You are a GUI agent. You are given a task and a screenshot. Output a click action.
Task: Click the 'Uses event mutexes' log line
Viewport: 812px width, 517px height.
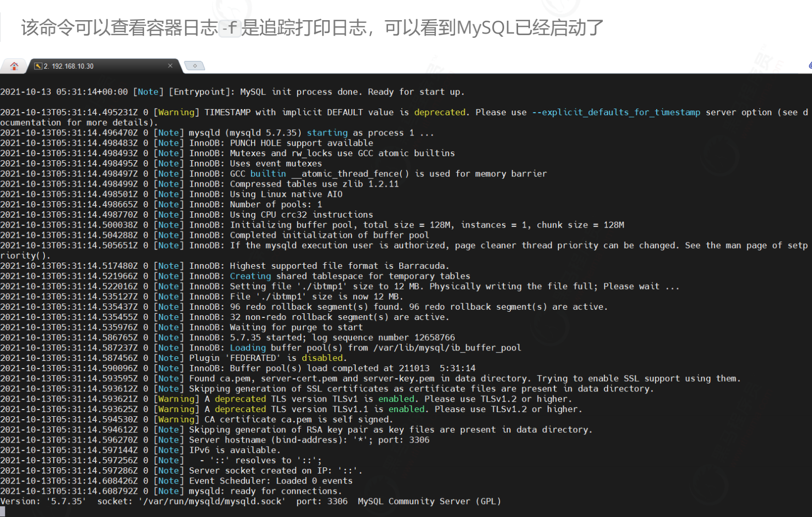tap(276, 163)
